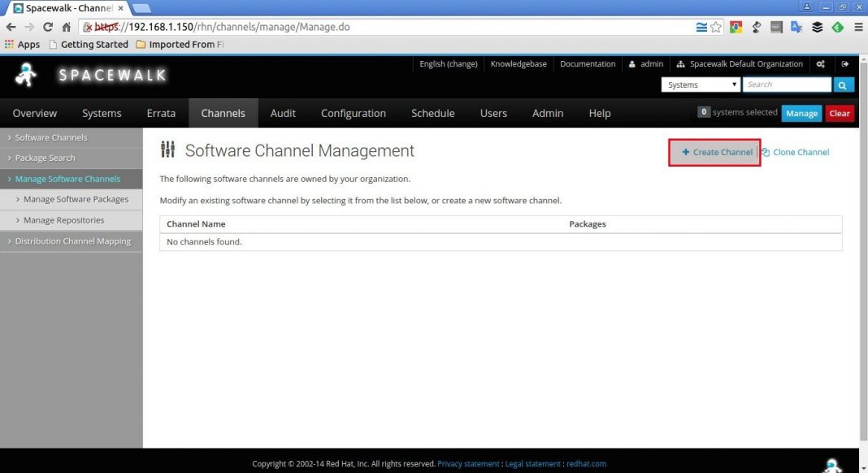Open the Systems search scope dropdown

700,84
